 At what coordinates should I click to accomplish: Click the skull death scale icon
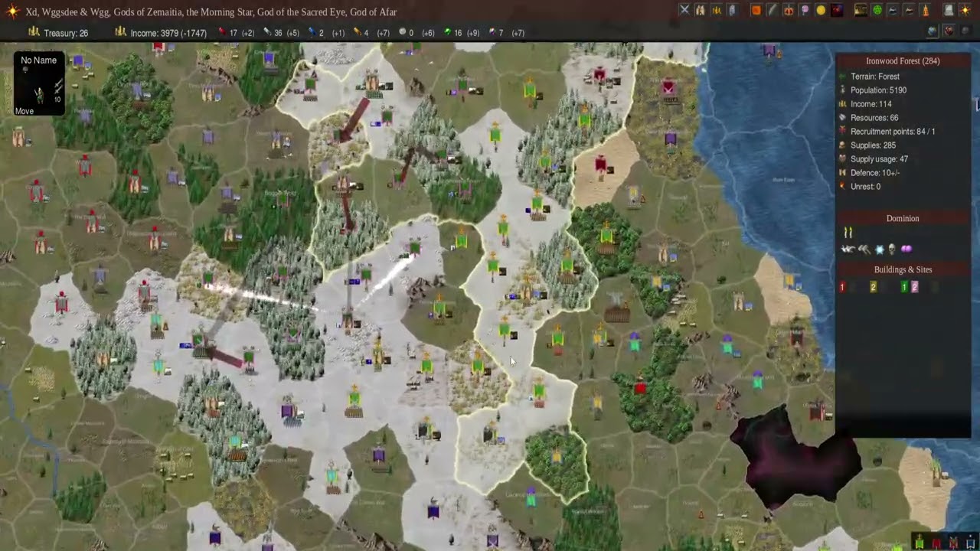(892, 249)
